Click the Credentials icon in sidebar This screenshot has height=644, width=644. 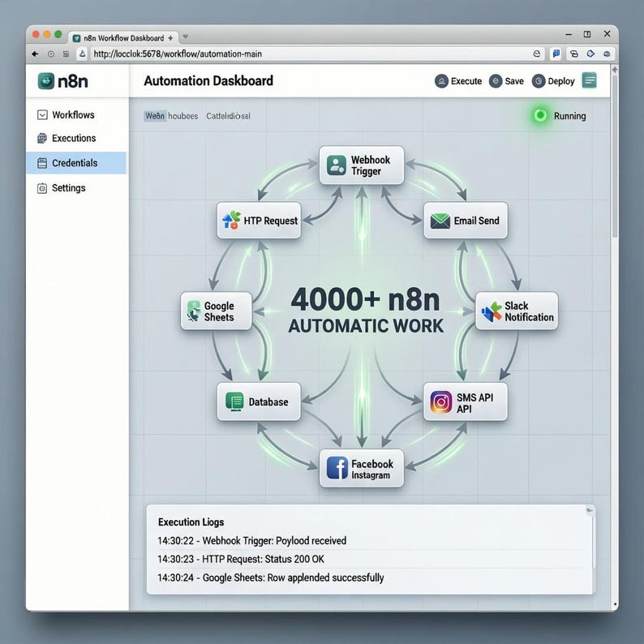click(x=42, y=163)
